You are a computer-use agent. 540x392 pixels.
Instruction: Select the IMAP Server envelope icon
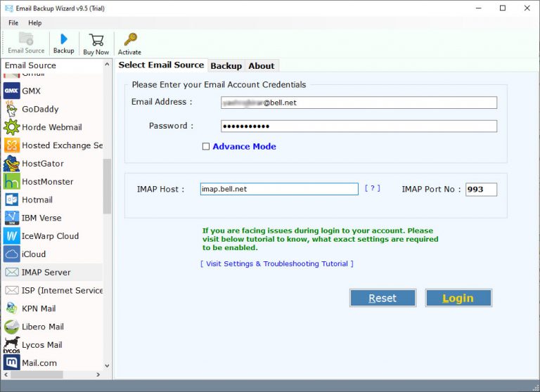[12, 273]
